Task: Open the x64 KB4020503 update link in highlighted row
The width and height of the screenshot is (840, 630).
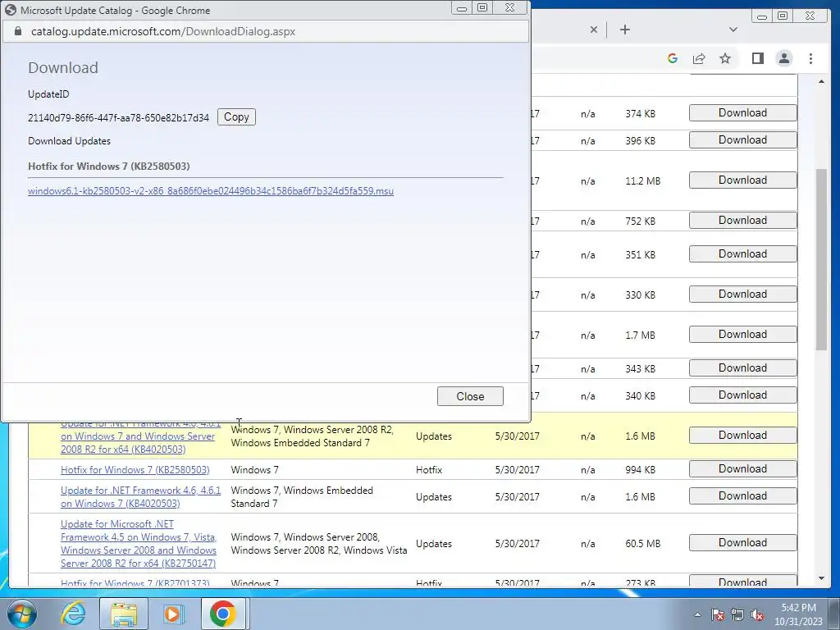Action: coord(140,438)
